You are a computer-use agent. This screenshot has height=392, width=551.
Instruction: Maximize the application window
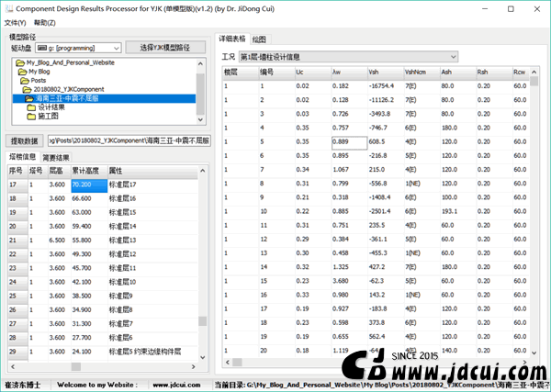[x=511, y=9]
